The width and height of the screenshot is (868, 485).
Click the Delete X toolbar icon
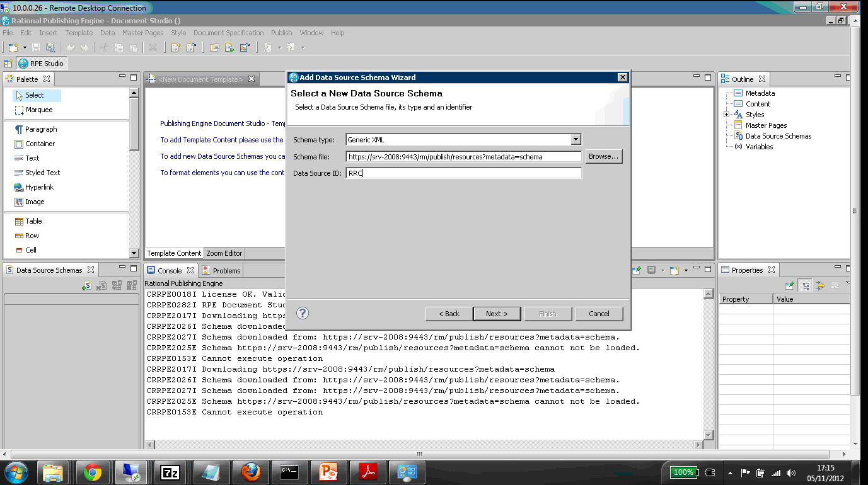tap(153, 47)
